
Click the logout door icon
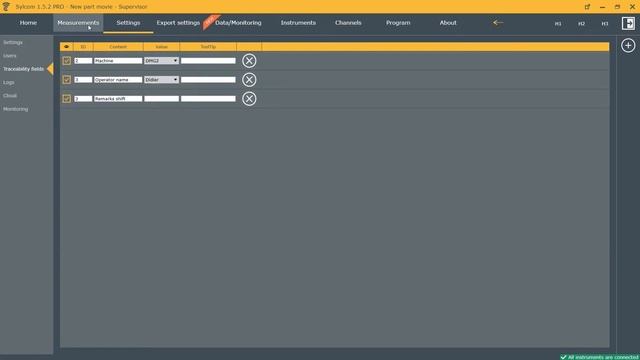click(628, 23)
